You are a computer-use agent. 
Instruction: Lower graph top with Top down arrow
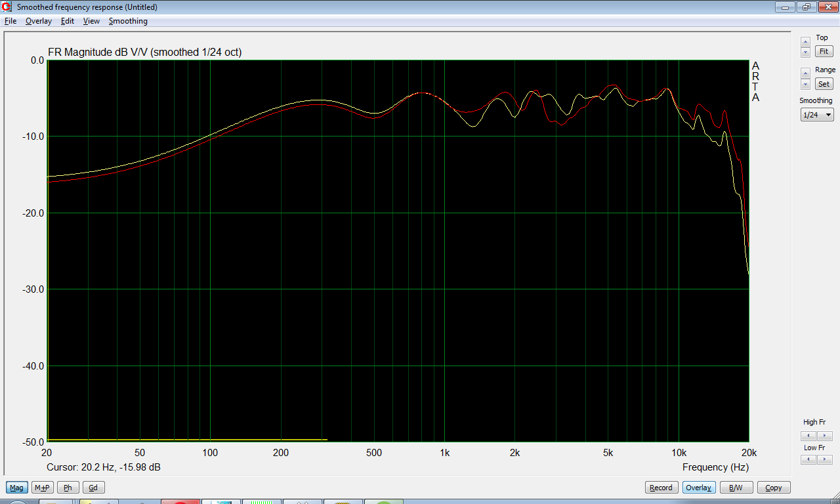[805, 52]
